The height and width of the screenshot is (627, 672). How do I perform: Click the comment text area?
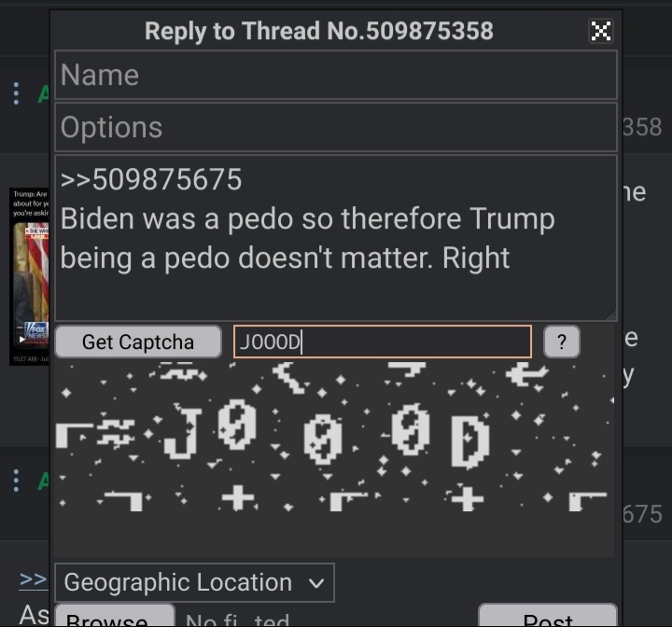[x=336, y=238]
